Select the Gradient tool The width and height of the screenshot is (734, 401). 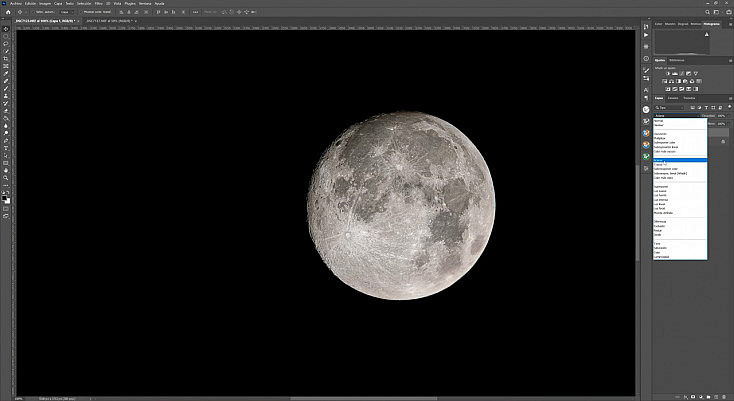(6, 118)
